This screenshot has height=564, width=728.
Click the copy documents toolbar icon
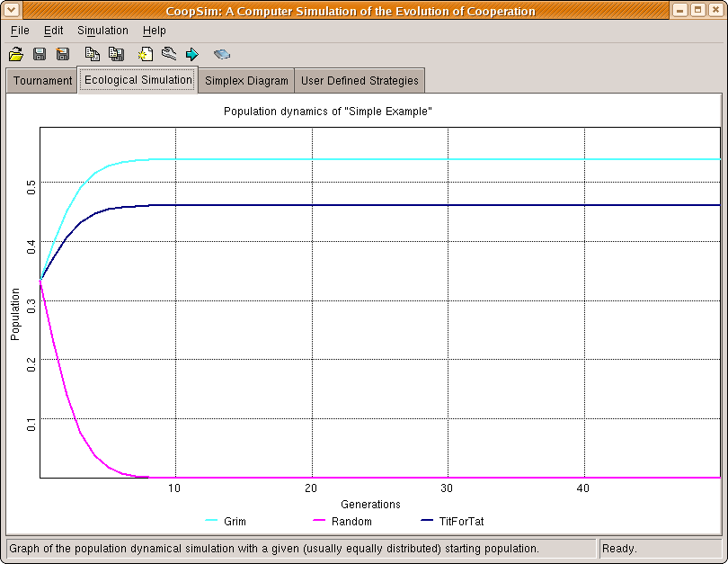(92, 55)
